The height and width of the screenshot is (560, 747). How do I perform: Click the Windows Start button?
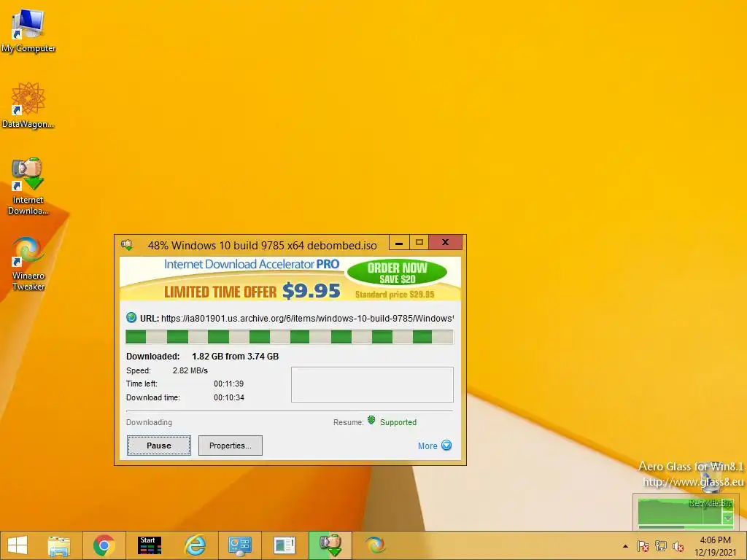pos(18,545)
